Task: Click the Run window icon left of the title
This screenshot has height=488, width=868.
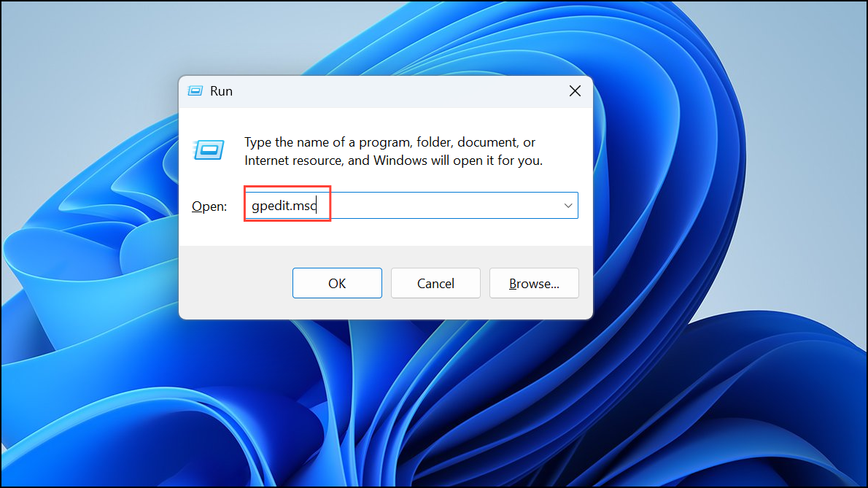Action: (195, 90)
